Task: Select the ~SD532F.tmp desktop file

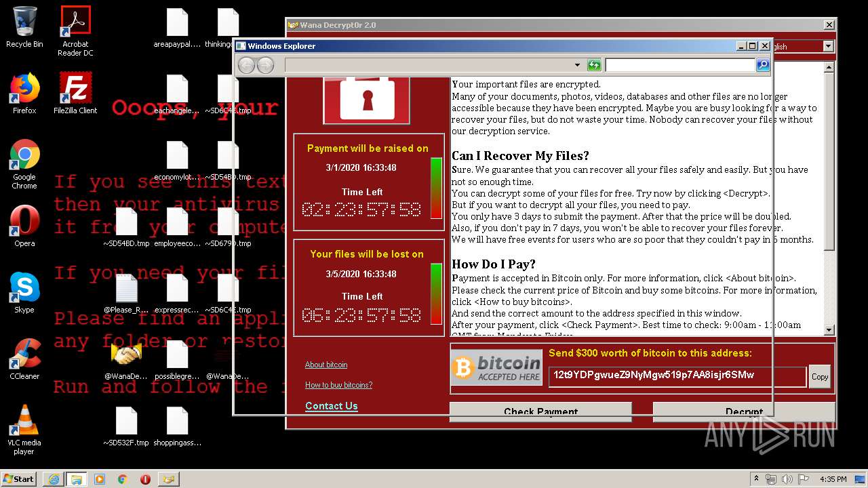Action: coord(126,426)
